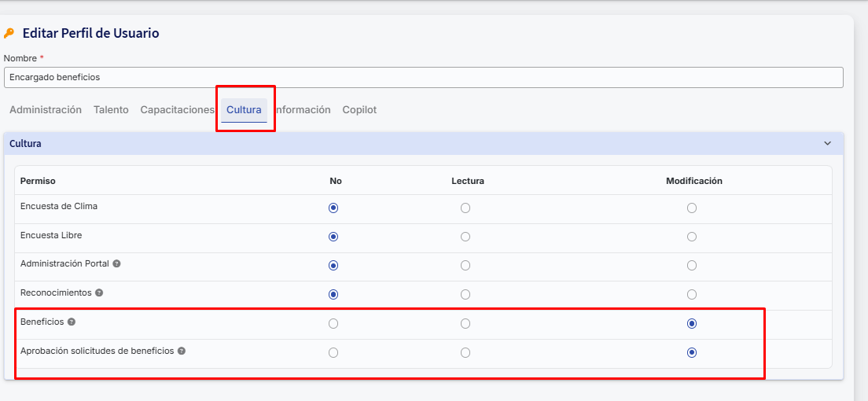868x401 pixels.
Task: Select the Cultura tab
Action: pyautogui.click(x=244, y=110)
